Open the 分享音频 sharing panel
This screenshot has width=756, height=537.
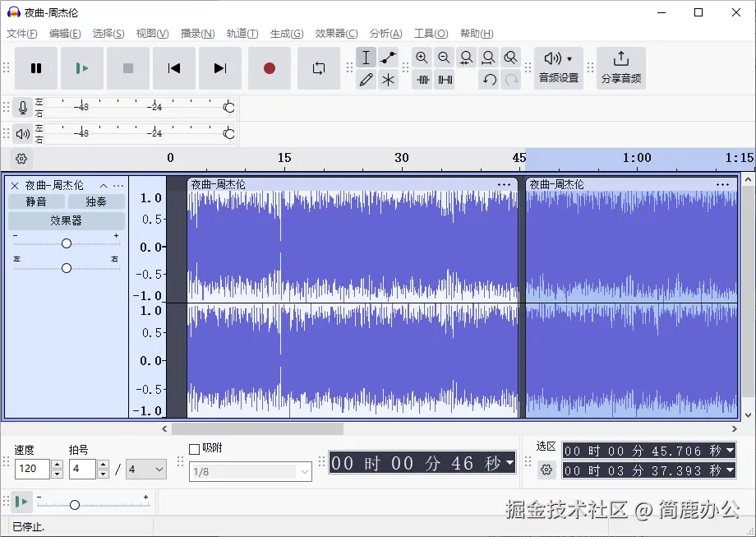[620, 67]
